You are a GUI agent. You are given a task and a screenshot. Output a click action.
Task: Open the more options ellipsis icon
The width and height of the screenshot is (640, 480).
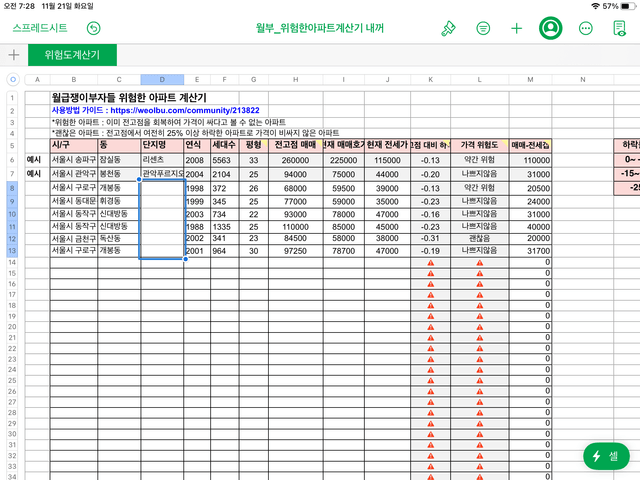[586, 28]
